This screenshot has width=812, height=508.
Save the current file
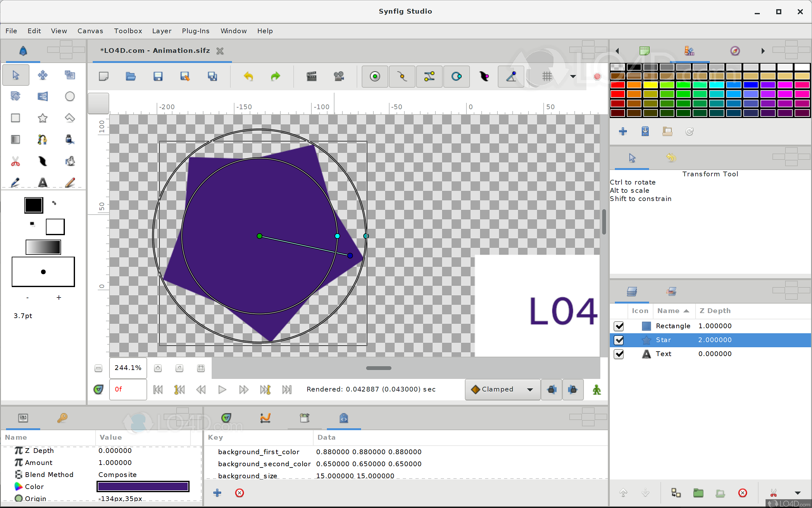point(158,77)
